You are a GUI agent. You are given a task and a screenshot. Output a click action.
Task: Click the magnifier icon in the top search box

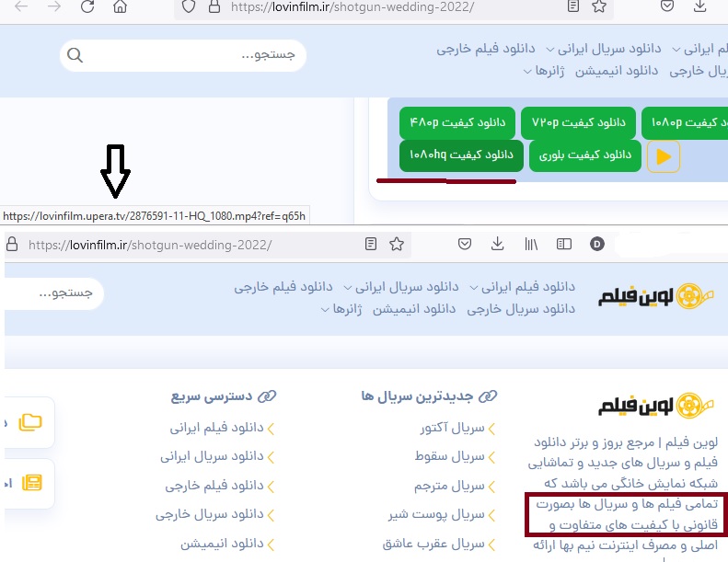75,55
